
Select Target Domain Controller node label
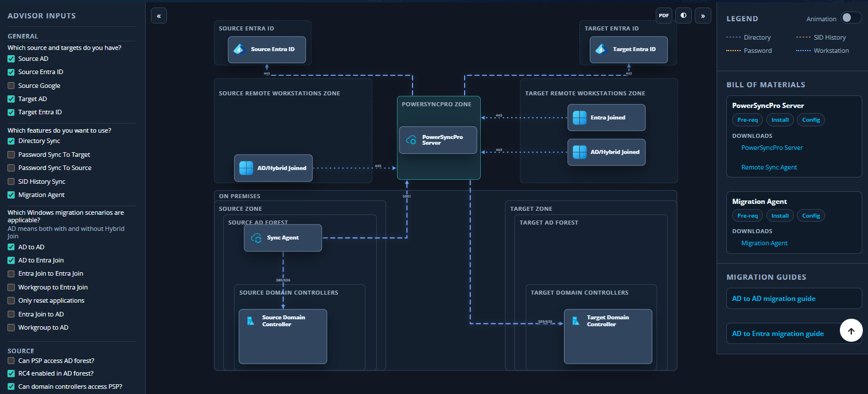tap(608, 321)
